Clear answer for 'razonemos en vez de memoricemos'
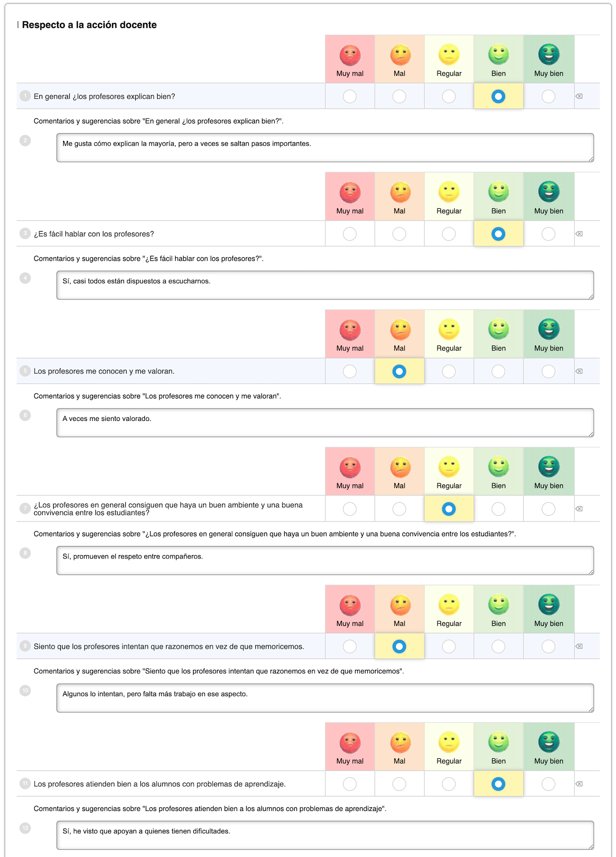616x857 pixels. click(579, 646)
